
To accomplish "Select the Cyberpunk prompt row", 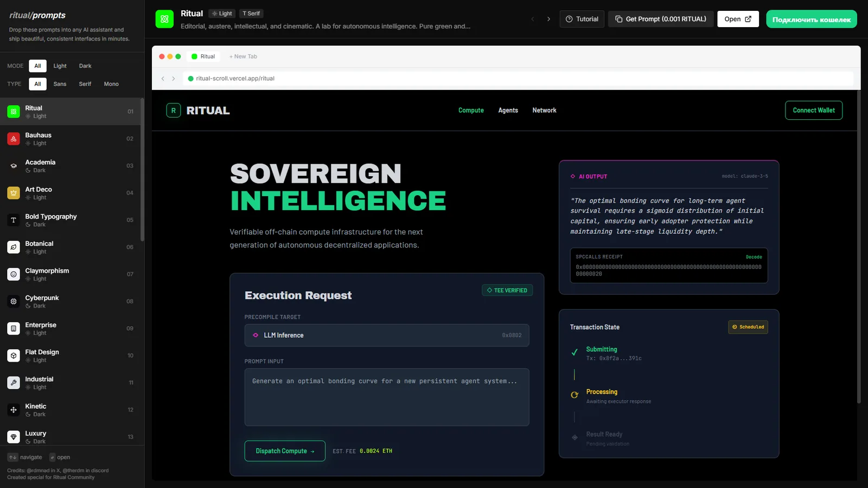I will point(70,301).
